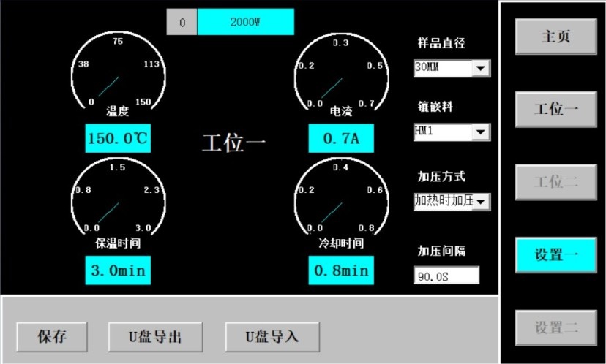Click the temperature gauge dial
This screenshot has height=364, width=606.
(x=117, y=74)
